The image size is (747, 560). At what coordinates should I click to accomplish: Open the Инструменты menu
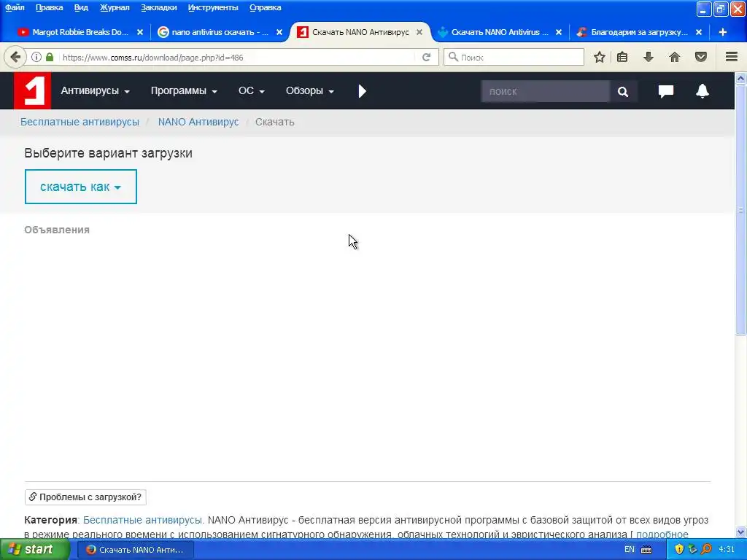point(213,7)
